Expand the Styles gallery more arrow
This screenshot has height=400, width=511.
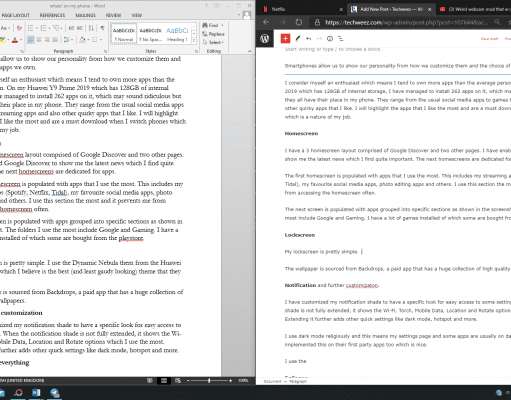[x=194, y=42]
